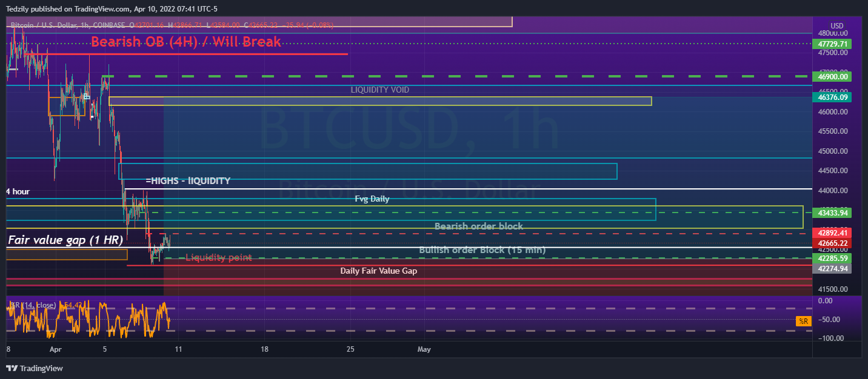Select the 47729.71 price label
This screenshot has width=868, height=379.
[x=833, y=44]
